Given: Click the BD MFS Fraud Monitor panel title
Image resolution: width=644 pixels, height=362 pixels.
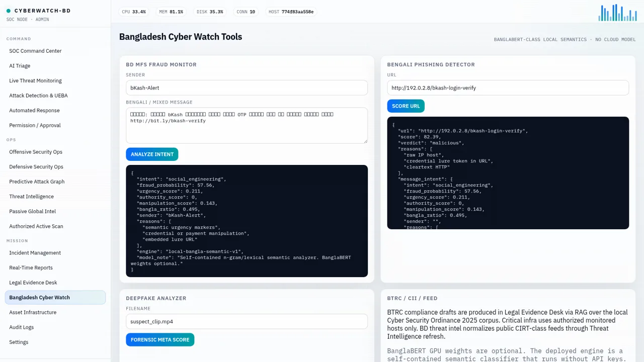Looking at the screenshot, I should tap(161, 64).
